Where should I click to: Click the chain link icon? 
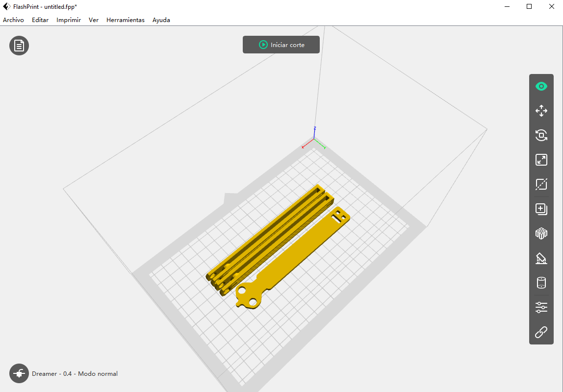pyautogui.click(x=541, y=332)
